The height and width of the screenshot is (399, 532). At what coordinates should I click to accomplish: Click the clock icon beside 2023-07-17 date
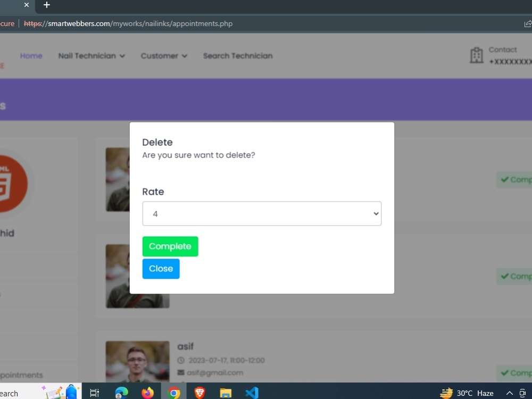181,360
